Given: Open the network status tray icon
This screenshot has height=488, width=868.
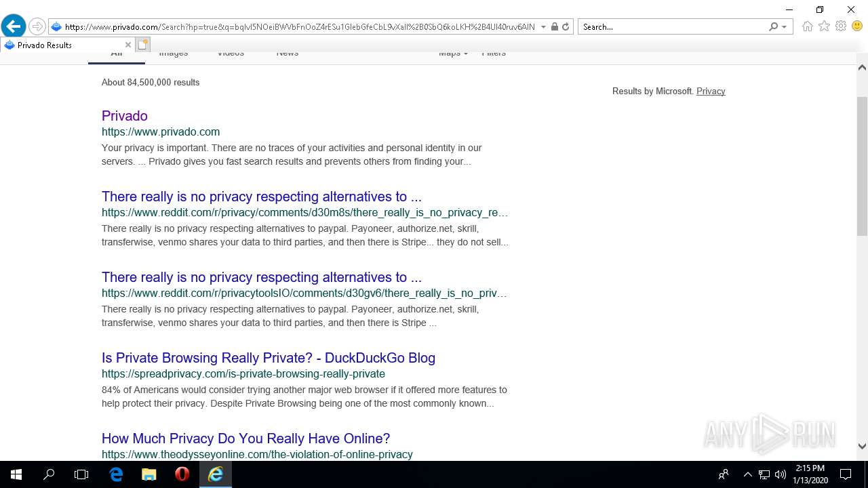Looking at the screenshot, I should pyautogui.click(x=764, y=474).
